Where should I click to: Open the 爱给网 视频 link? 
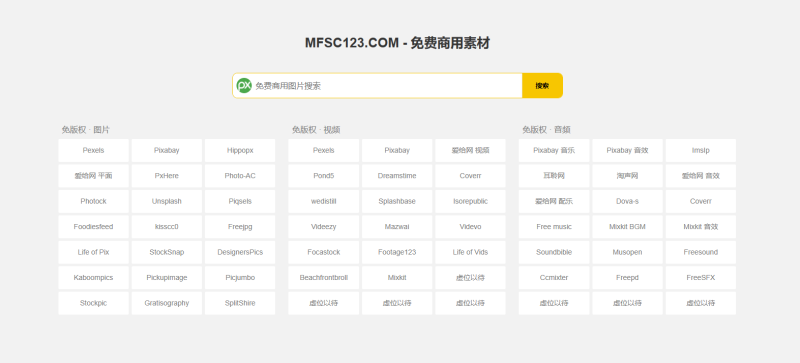(x=470, y=151)
